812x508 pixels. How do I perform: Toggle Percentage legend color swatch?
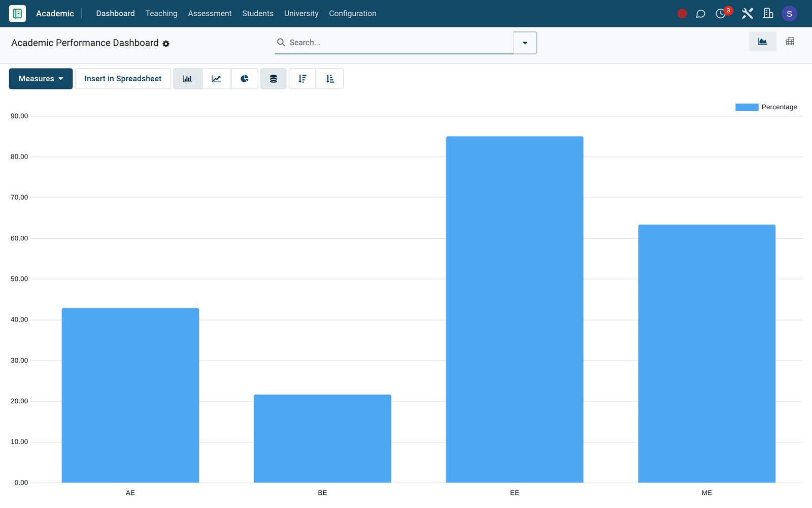coord(747,107)
